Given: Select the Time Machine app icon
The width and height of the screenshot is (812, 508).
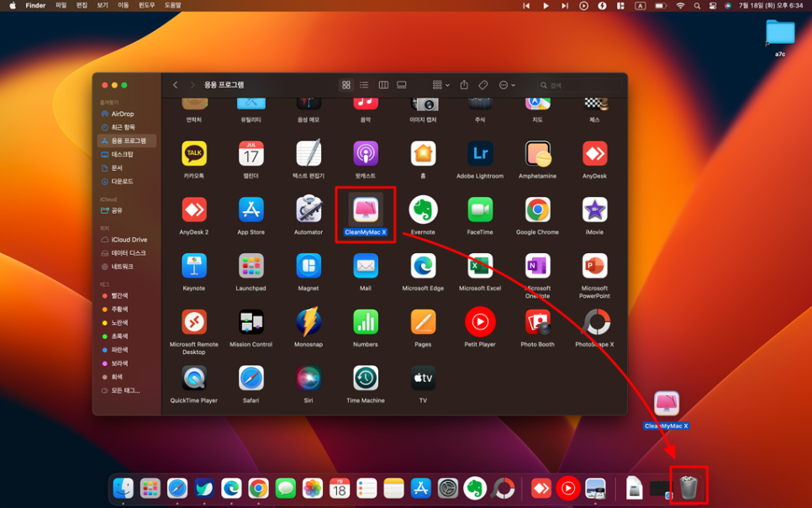Looking at the screenshot, I should point(366,378).
